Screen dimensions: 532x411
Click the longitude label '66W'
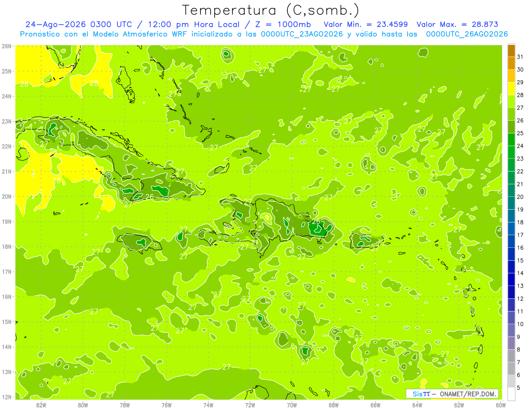click(375, 405)
